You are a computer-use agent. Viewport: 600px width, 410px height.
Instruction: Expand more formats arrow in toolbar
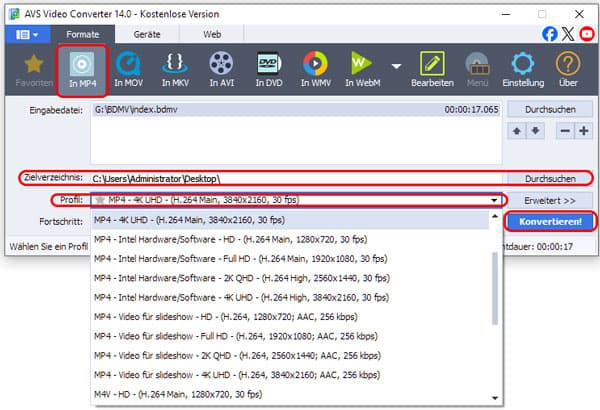click(x=396, y=66)
